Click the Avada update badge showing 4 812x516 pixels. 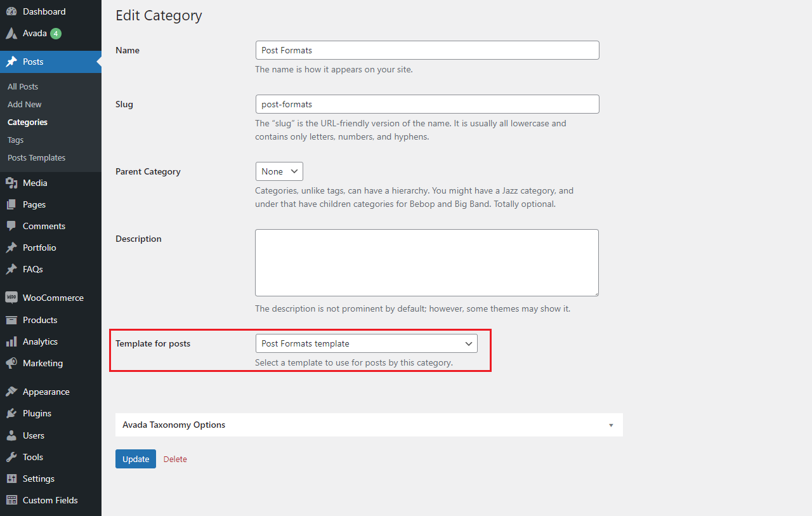coord(56,34)
